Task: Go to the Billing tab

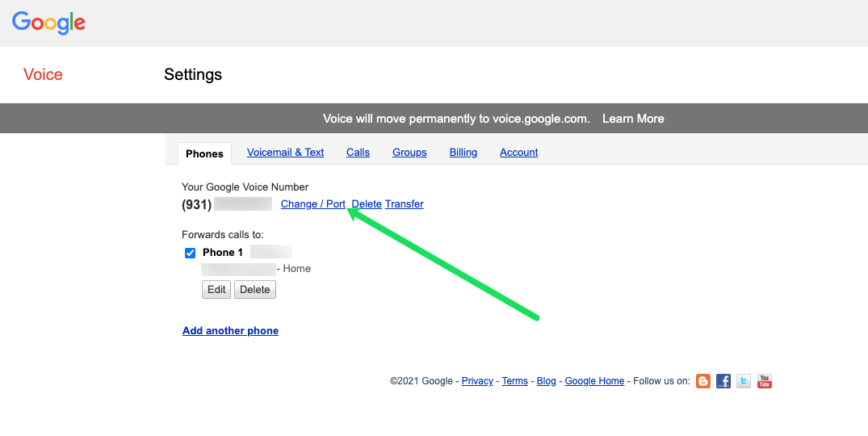Action: tap(463, 153)
